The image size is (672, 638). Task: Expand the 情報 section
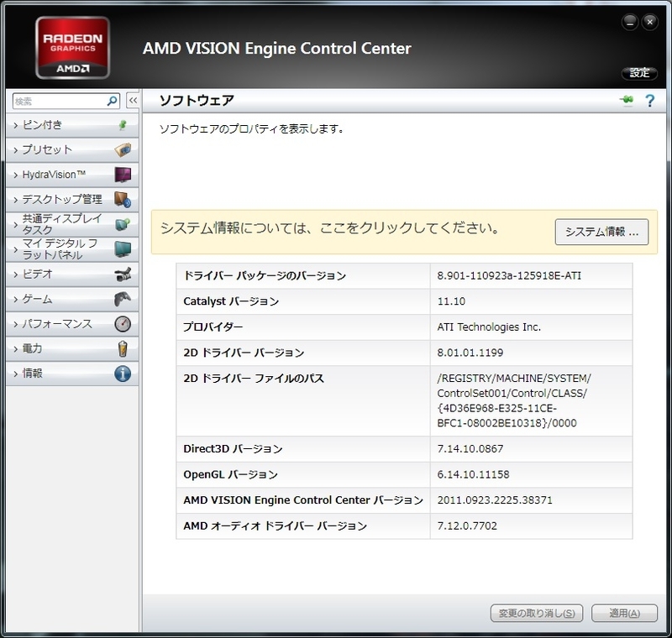pyautogui.click(x=72, y=374)
